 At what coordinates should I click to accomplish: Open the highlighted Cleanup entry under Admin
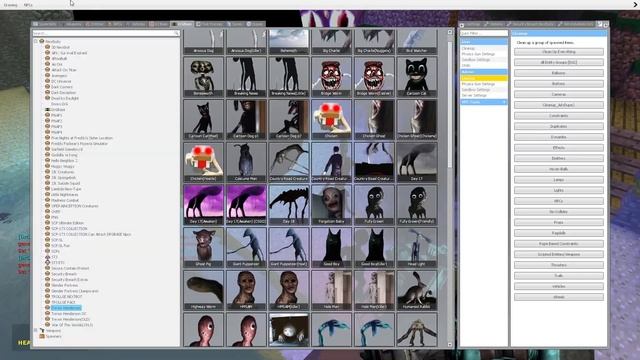484,78
